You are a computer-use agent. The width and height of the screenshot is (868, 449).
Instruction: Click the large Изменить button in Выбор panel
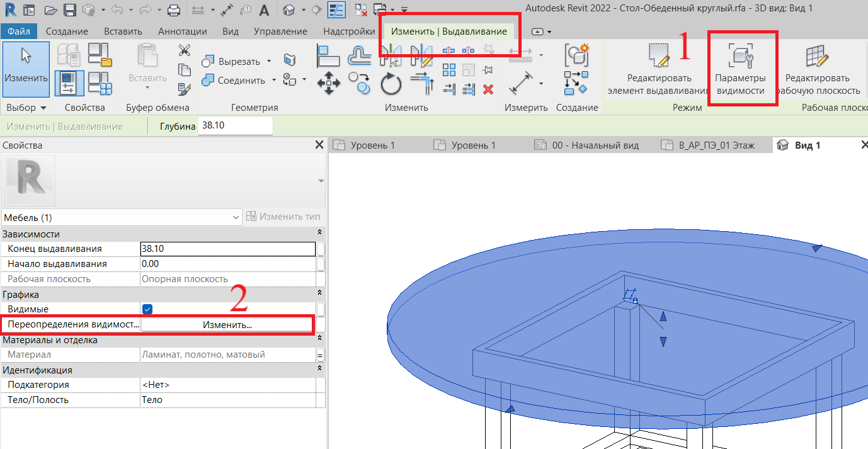pyautogui.click(x=26, y=69)
